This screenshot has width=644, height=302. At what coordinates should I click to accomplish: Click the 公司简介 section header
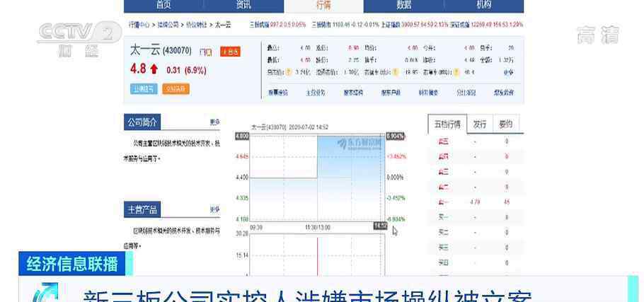142,122
